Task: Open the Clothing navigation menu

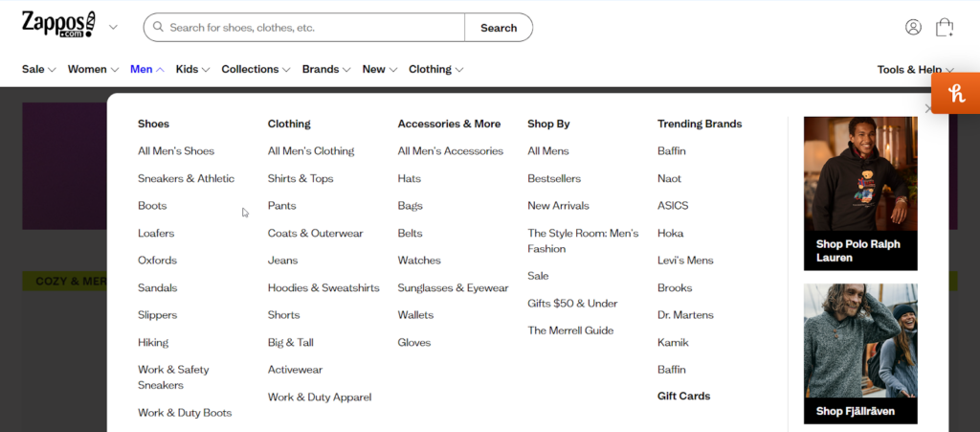Action: (x=435, y=69)
